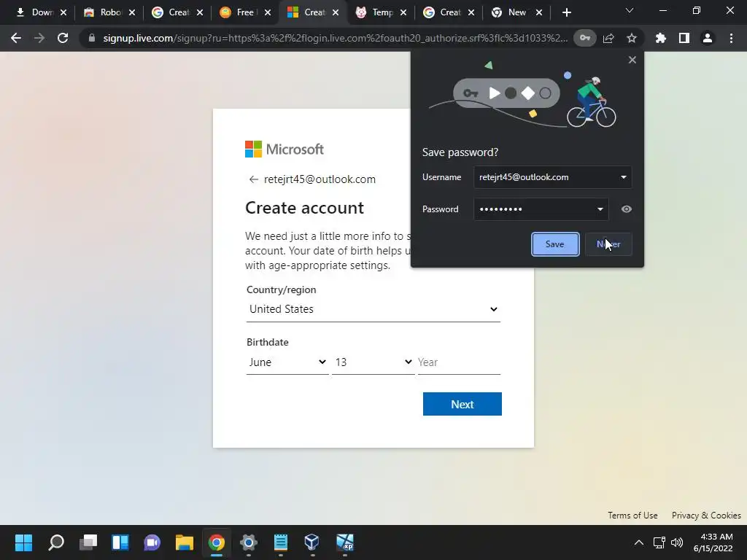
Task: Open File Explorer from the taskbar
Action: [x=185, y=542]
